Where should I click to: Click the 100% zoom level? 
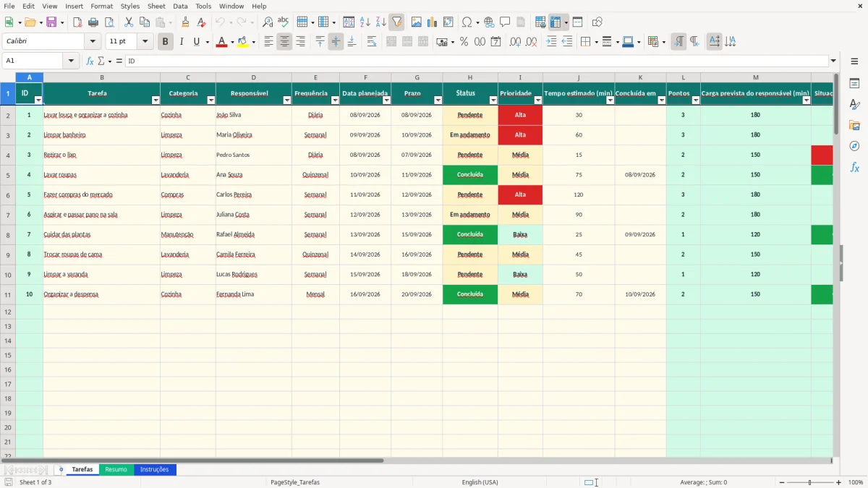pyautogui.click(x=856, y=482)
